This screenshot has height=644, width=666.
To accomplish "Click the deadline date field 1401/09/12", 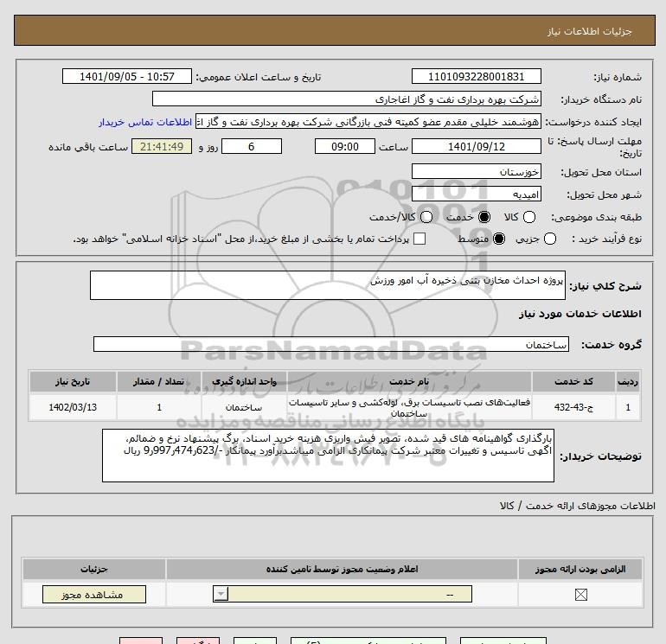I will point(476,146).
